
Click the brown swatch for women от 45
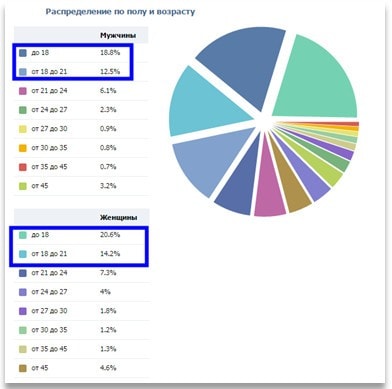23,368
